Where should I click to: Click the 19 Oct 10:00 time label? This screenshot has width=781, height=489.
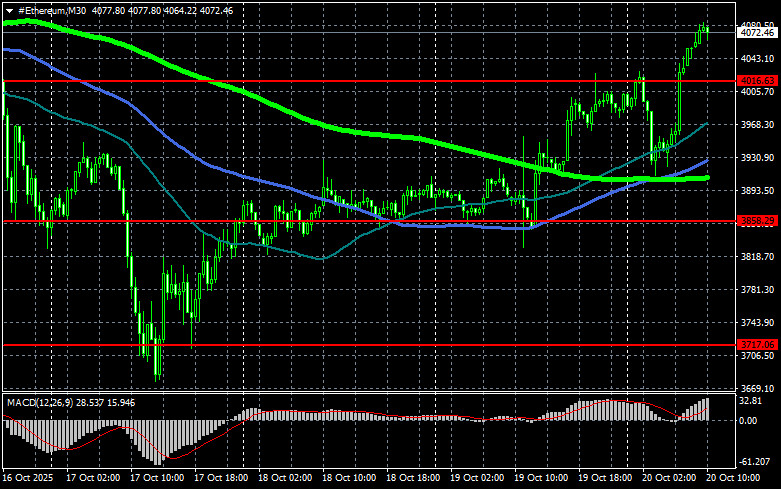[x=541, y=478]
